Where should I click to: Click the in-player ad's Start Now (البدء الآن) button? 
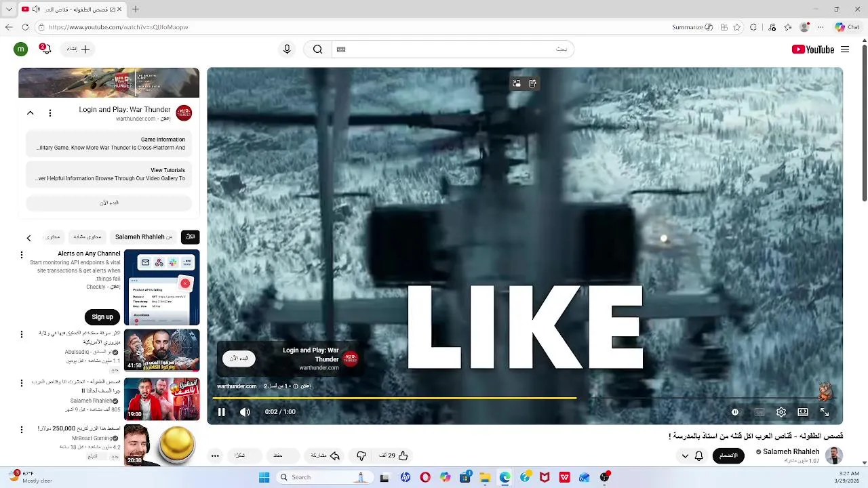[x=239, y=359]
